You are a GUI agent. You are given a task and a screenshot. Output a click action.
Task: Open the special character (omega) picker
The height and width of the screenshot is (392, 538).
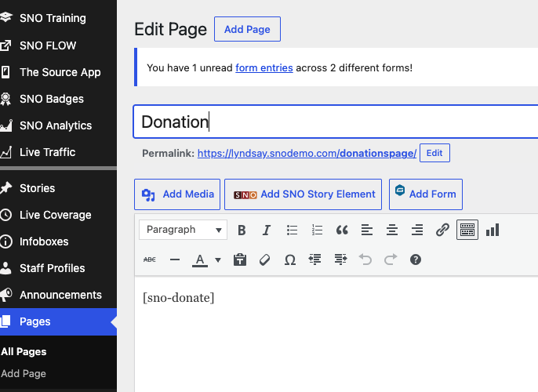(x=290, y=260)
